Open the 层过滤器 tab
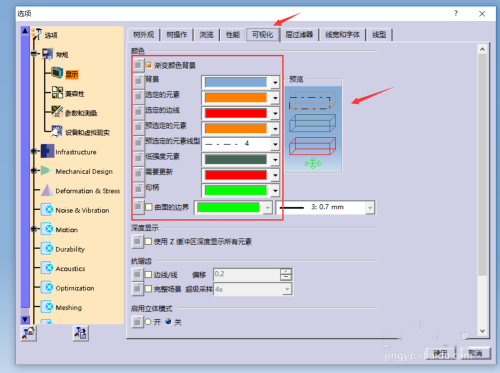Viewport: 500px width, 373px height. (299, 35)
